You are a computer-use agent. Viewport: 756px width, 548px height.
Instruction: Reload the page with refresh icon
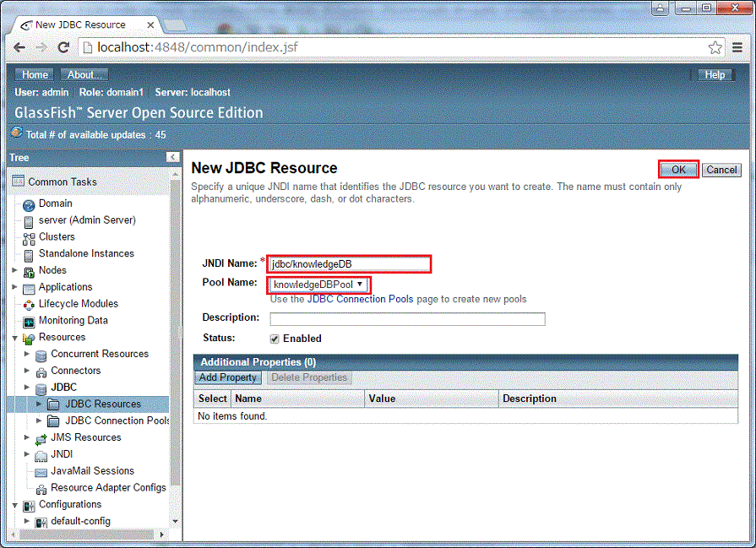pyautogui.click(x=63, y=47)
